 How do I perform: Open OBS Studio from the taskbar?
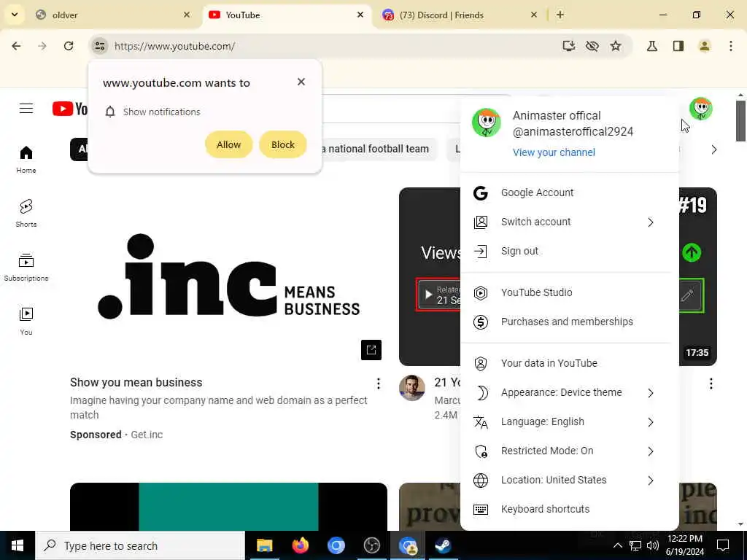click(x=371, y=545)
